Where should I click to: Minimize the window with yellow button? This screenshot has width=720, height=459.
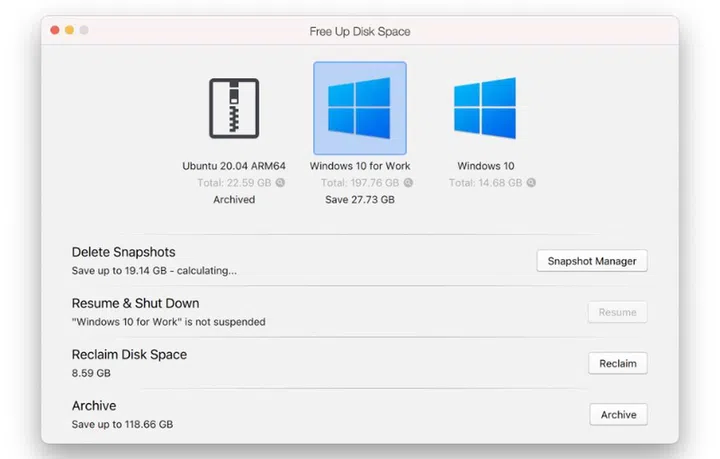[69, 30]
